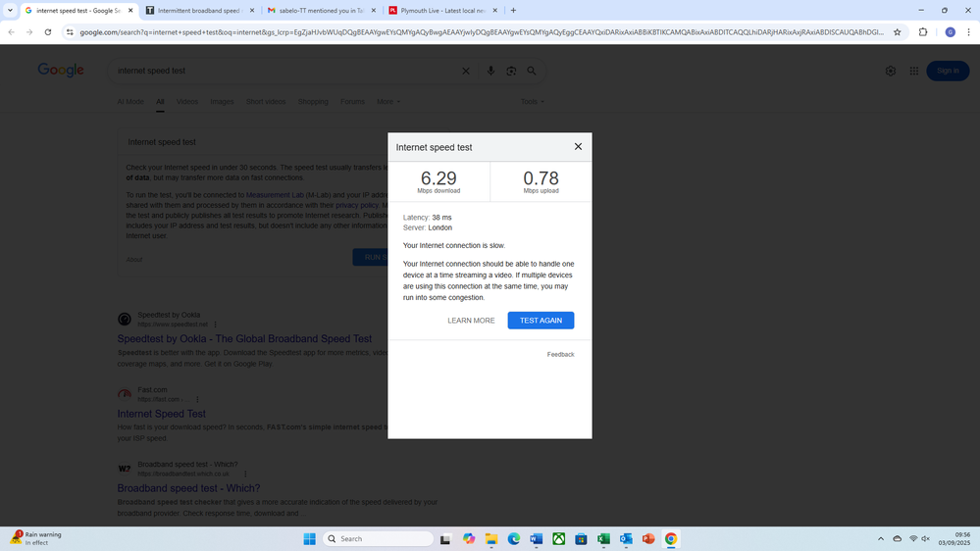This screenshot has height=551, width=980.
Task: Open the Chrome extensions puzzle icon
Action: (x=924, y=32)
